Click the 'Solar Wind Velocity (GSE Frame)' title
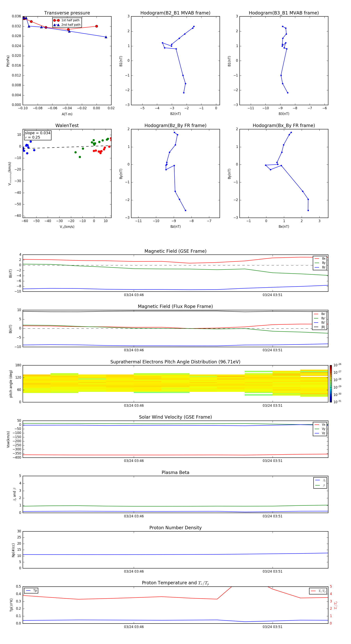The width and height of the screenshot is (351, 644). 175,417
